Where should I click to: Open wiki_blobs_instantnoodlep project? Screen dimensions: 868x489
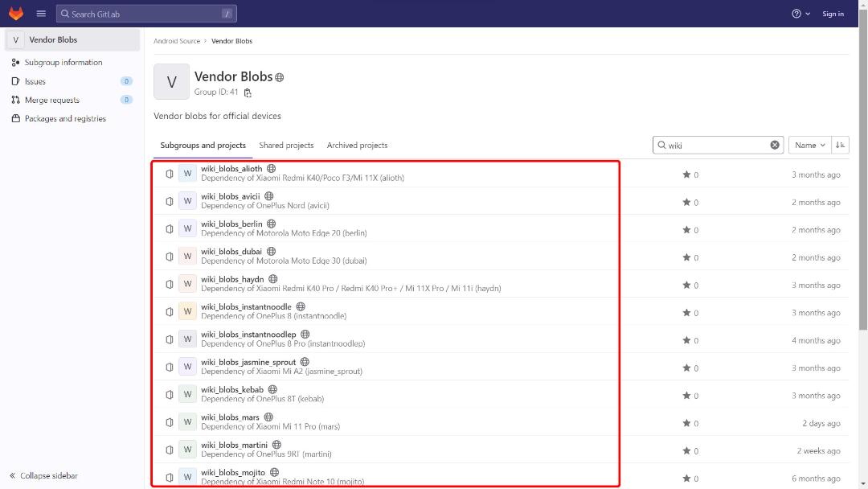(248, 335)
